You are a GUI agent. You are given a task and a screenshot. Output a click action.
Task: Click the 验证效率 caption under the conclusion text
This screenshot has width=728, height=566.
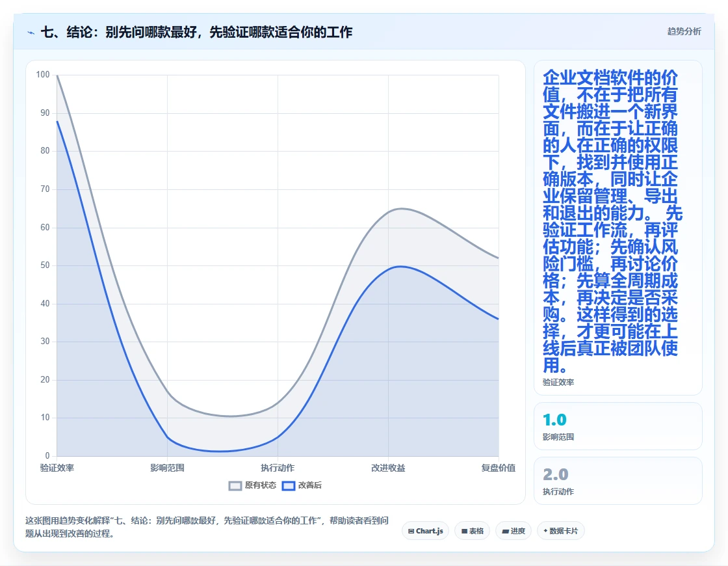558,382
